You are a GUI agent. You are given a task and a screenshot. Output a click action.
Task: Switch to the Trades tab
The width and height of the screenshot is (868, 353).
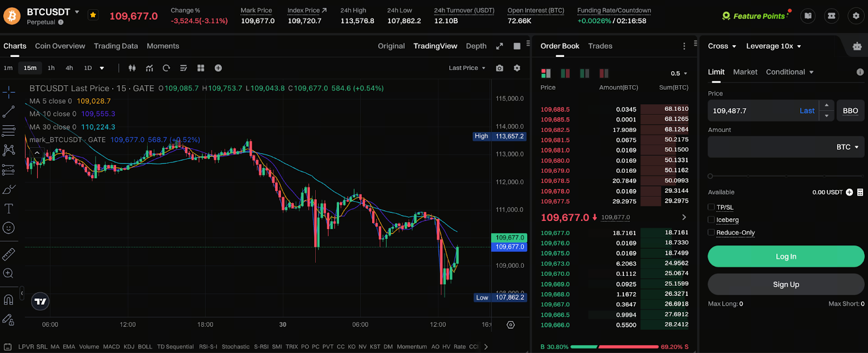pyautogui.click(x=600, y=46)
